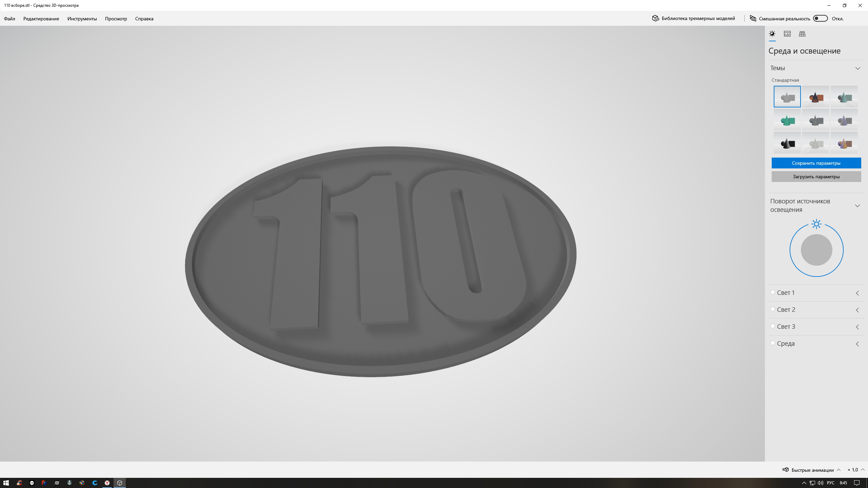Viewport: 868px width, 488px height.
Task: Click the quick animations icon
Action: (x=785, y=470)
